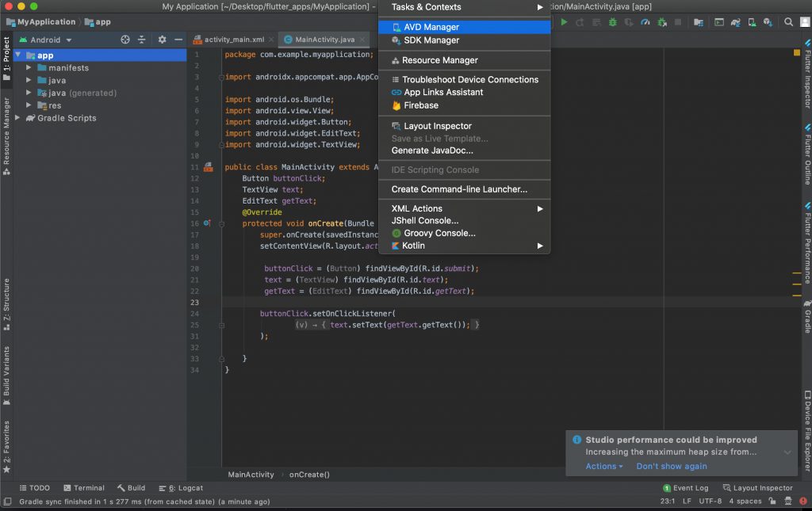This screenshot has width=812, height=511.
Task: Collapse the app module tree node
Action: [x=18, y=55]
